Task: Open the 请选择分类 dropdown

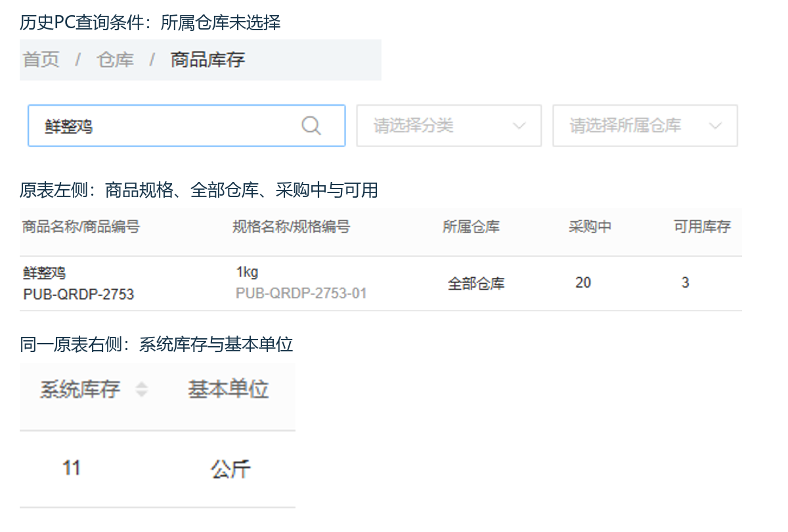Action: (449, 125)
